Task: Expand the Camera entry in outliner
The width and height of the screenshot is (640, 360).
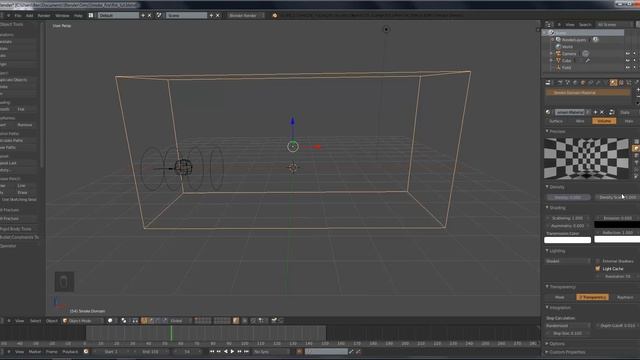Action: pyautogui.click(x=551, y=53)
